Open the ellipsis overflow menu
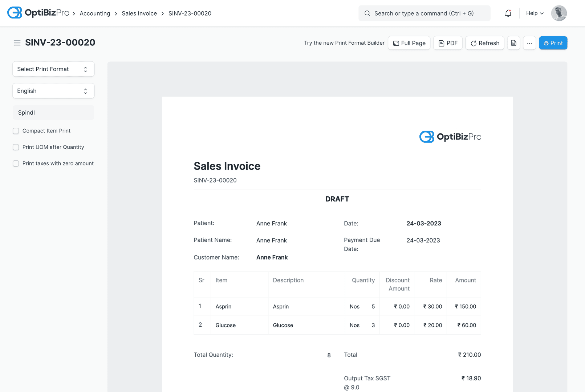585x392 pixels. pos(529,43)
